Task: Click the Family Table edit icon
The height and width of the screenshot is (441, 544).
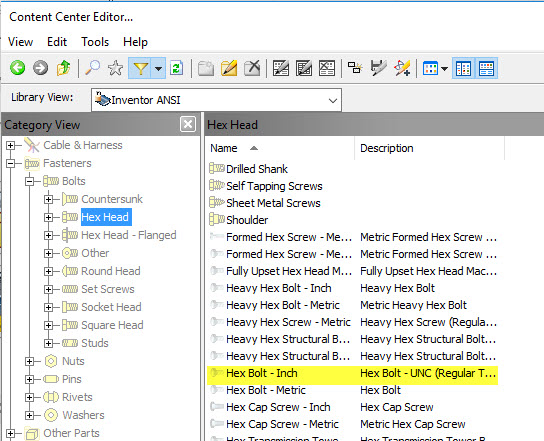Action: tap(281, 68)
